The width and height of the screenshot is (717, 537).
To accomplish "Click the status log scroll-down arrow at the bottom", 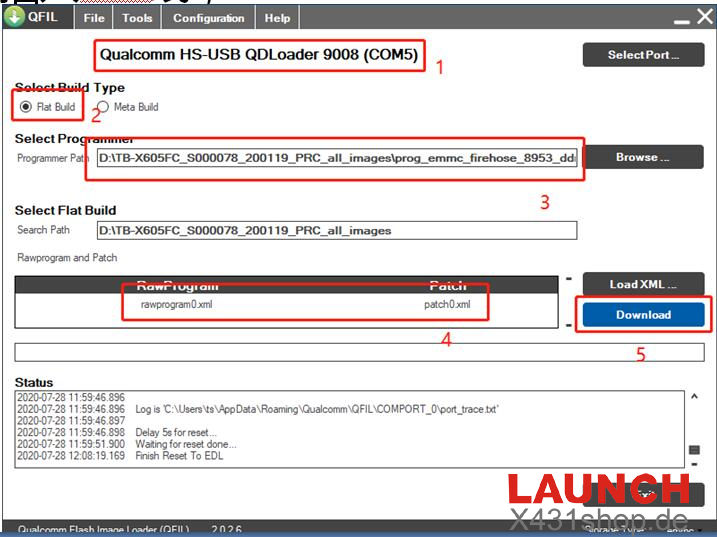I will pos(695,464).
